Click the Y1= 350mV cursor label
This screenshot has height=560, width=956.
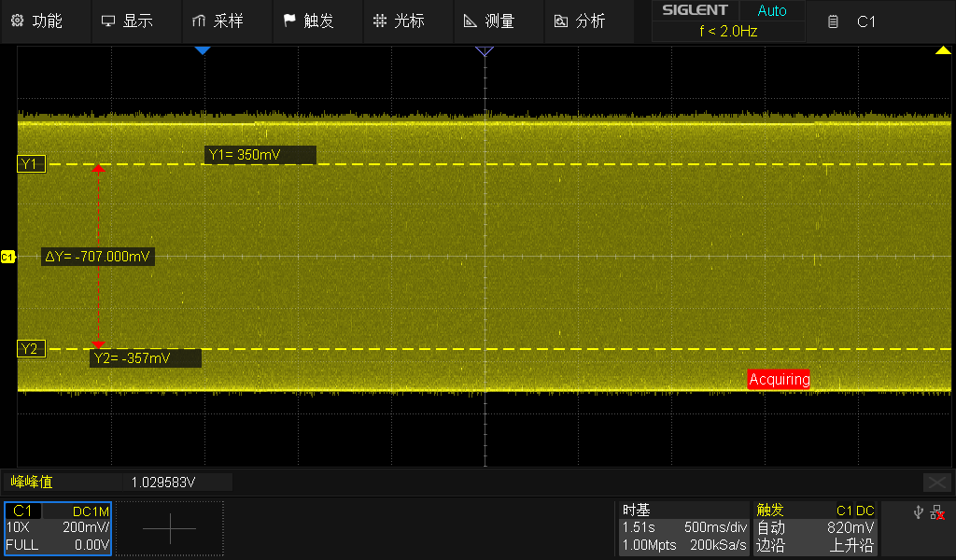click(x=260, y=155)
